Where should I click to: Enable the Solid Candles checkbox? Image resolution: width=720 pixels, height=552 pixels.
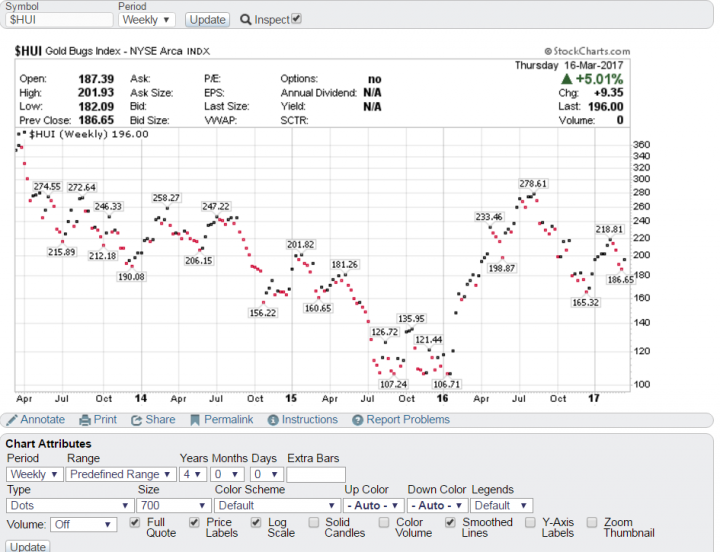(314, 522)
